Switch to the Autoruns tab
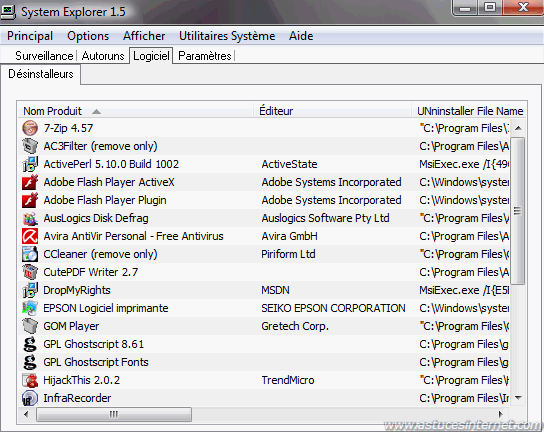 (x=103, y=56)
